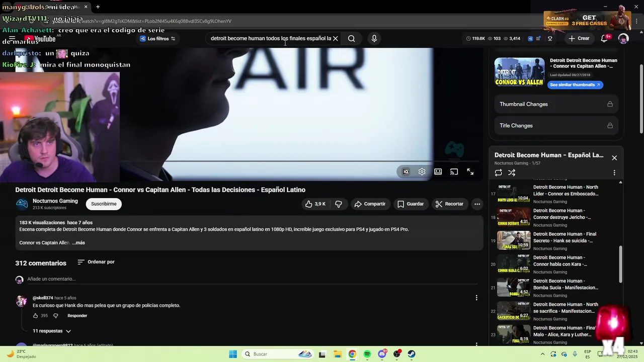Close the playlist panel
The height and width of the screenshot is (362, 644).
point(614,158)
